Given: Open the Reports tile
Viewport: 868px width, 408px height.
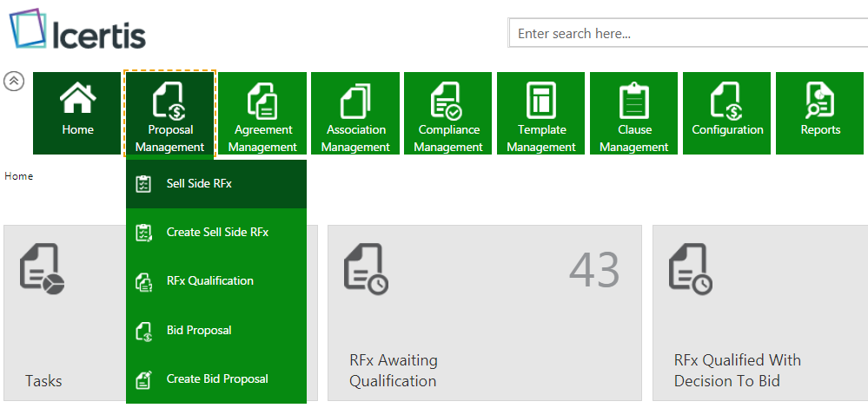Looking at the screenshot, I should (x=820, y=113).
